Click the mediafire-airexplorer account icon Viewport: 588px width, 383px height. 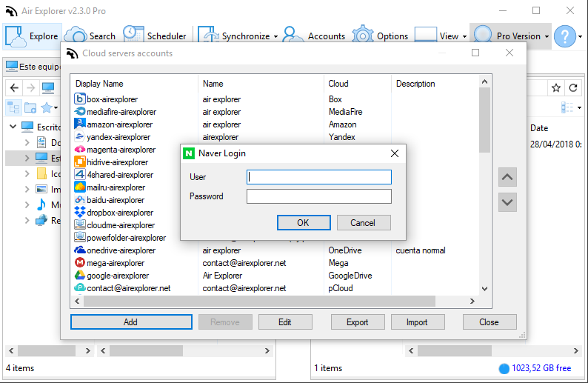point(79,111)
